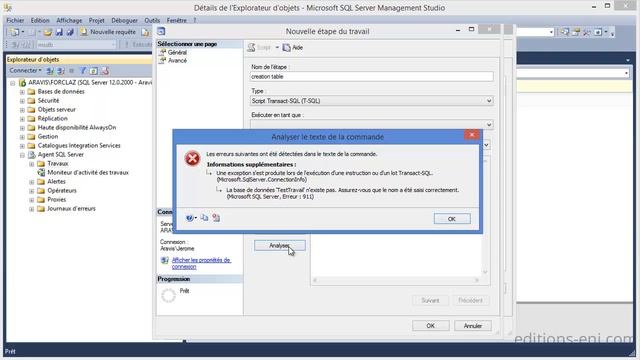Click the Journaux d'erreurs folder icon
This screenshot has width=640, height=360.
(x=41, y=209)
